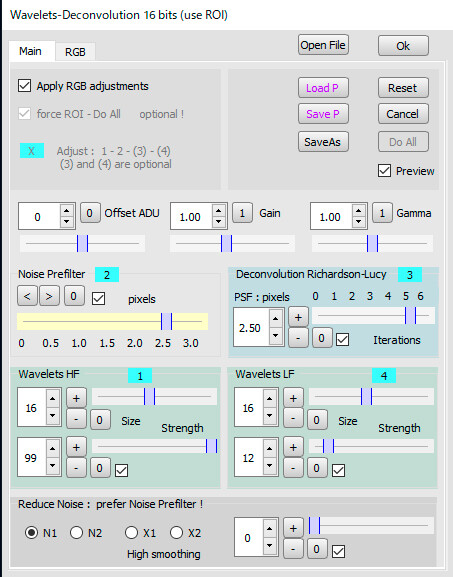
Task: Click the Noise Prefilter right arrow button
Action: (49, 296)
